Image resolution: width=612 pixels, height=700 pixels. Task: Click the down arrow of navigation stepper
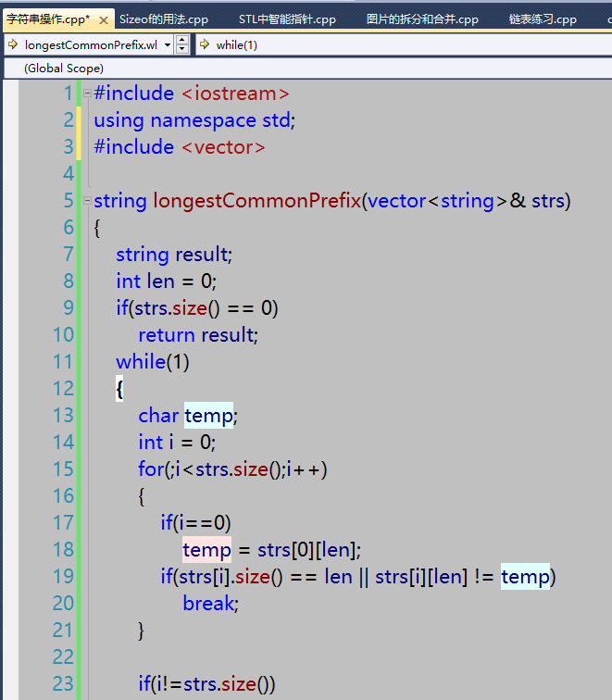click(181, 50)
